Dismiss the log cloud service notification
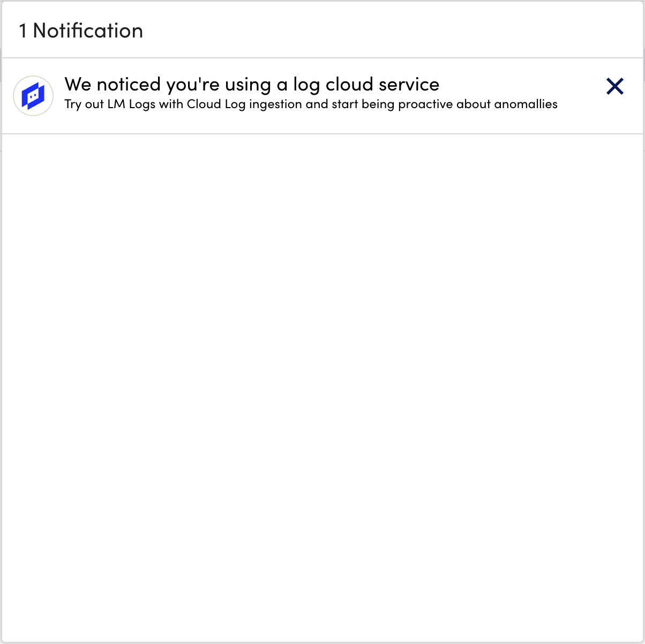This screenshot has height=644, width=645. (615, 86)
